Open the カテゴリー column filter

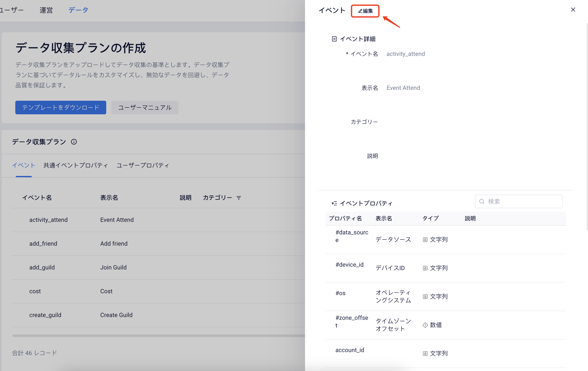pos(239,198)
